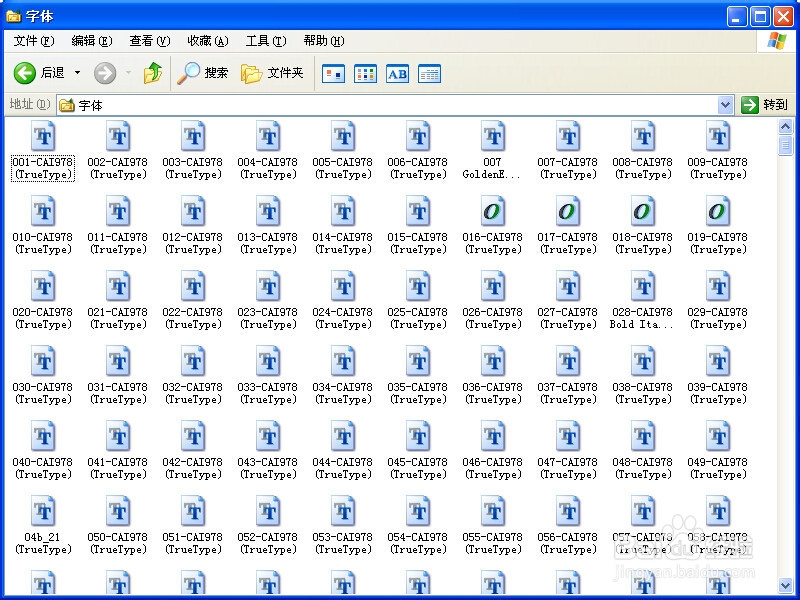The height and width of the screenshot is (600, 800).
Task: Select the 016-CAI978 OpenType font icon
Action: point(493,211)
